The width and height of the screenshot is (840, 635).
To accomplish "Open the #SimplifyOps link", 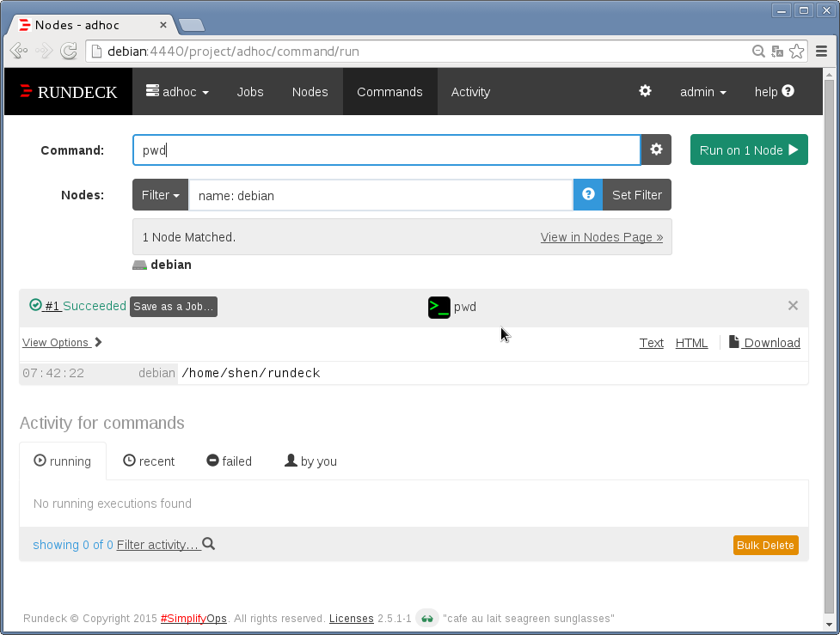I will [x=193, y=619].
